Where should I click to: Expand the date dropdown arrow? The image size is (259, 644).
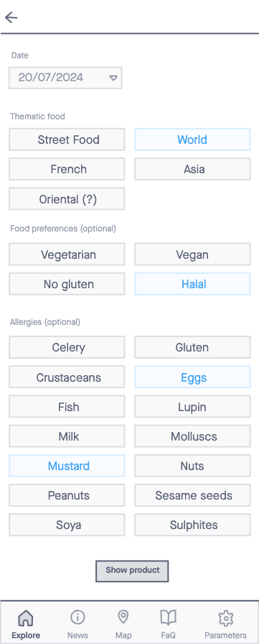pos(113,78)
